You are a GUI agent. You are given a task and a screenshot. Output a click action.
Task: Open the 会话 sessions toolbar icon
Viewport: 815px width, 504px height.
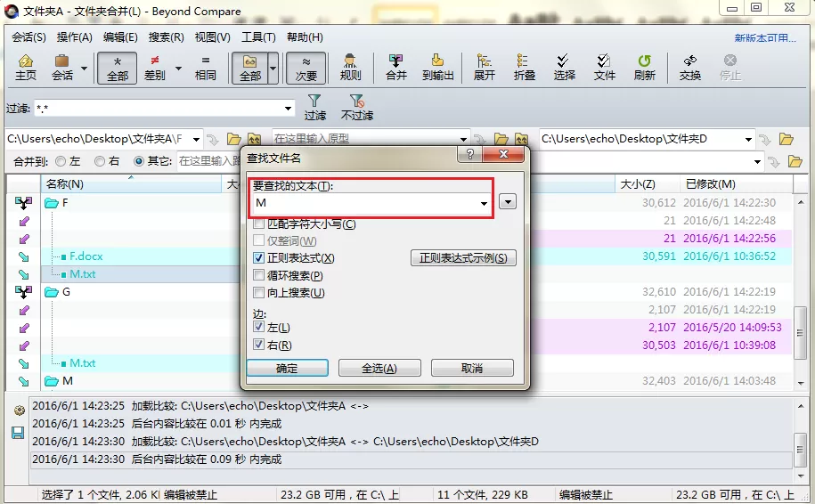[x=62, y=68]
